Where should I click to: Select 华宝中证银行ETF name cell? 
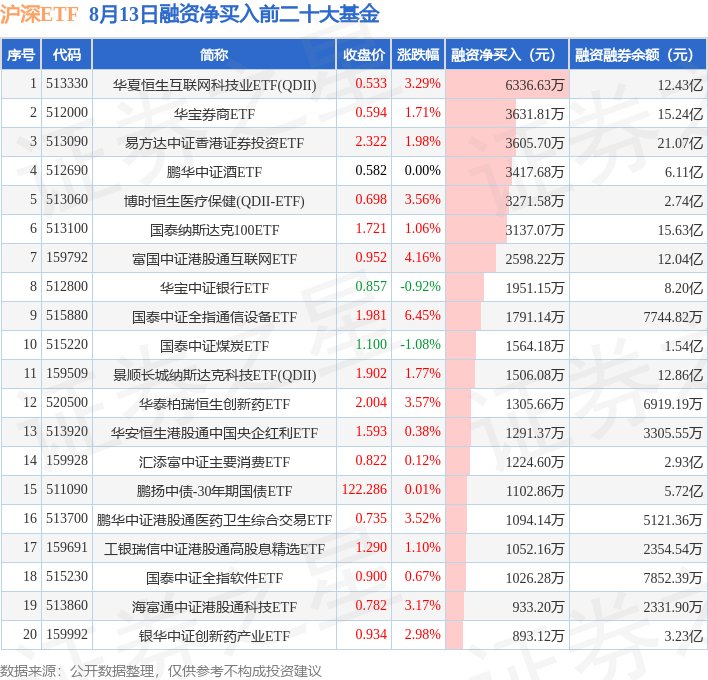[214, 288]
